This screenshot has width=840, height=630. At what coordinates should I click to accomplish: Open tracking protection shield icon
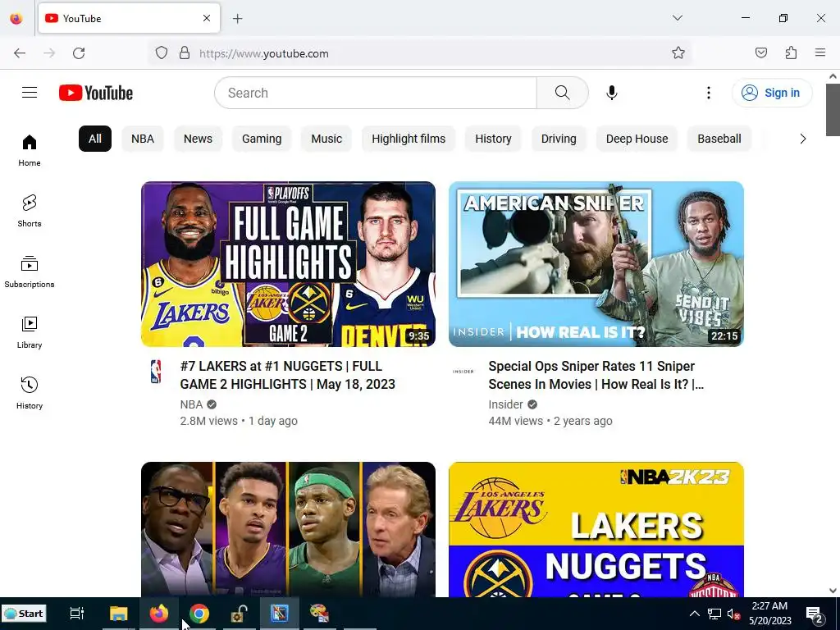coord(162,53)
